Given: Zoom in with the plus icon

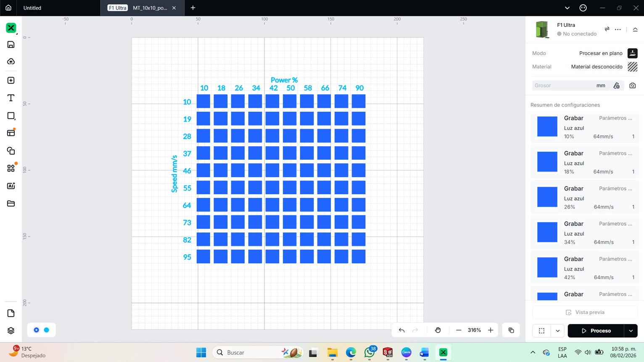Looking at the screenshot, I should point(491,330).
